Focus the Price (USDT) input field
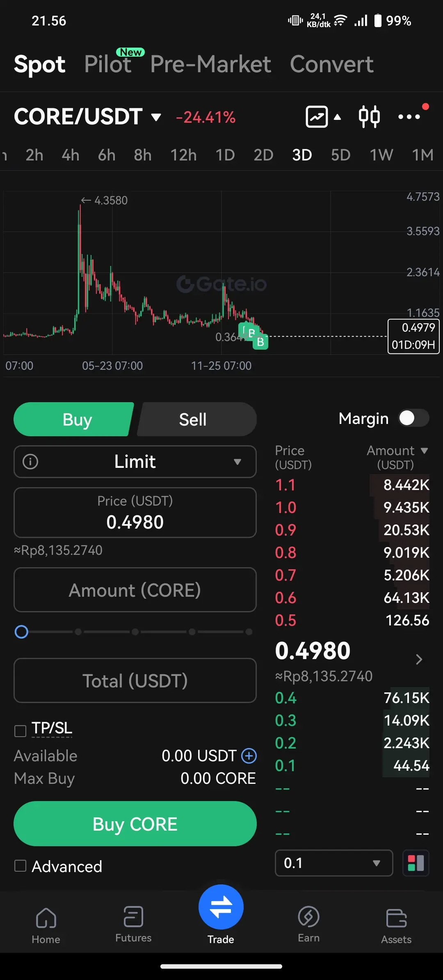This screenshot has width=443, height=980. (135, 513)
